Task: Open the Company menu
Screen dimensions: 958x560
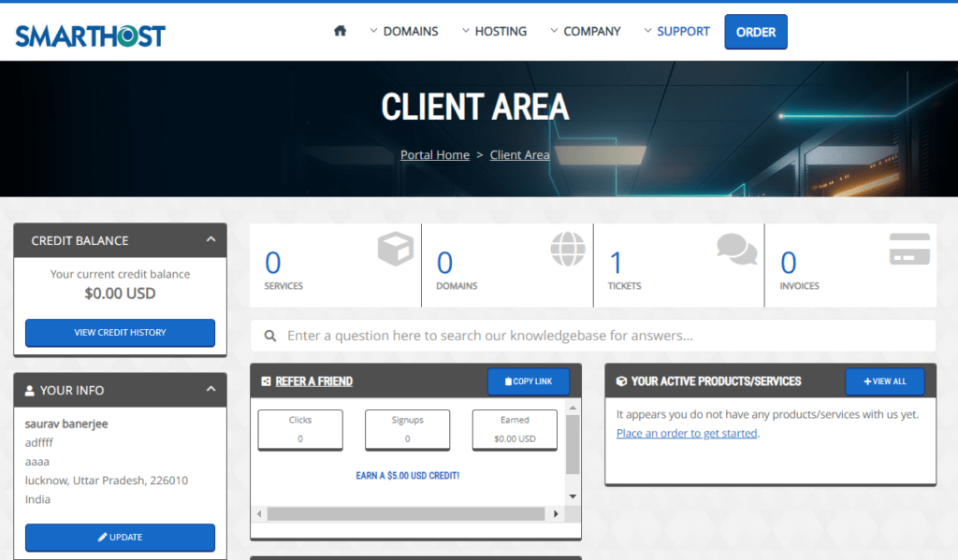Action: [x=585, y=31]
